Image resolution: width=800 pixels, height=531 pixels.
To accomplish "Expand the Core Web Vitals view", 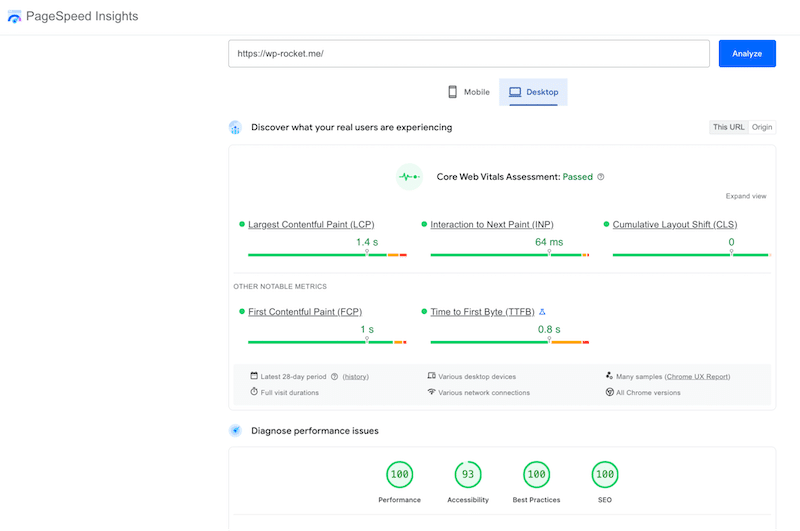I will coord(746,197).
